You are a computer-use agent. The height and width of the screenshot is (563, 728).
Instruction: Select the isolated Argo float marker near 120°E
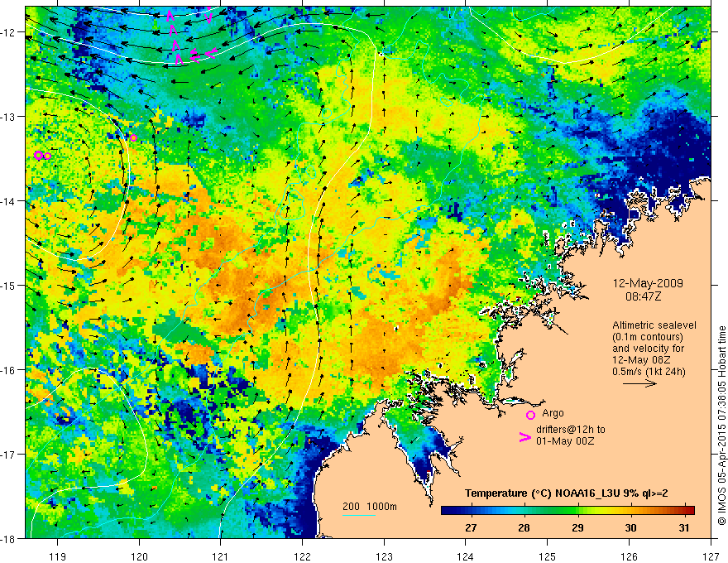coord(133,138)
